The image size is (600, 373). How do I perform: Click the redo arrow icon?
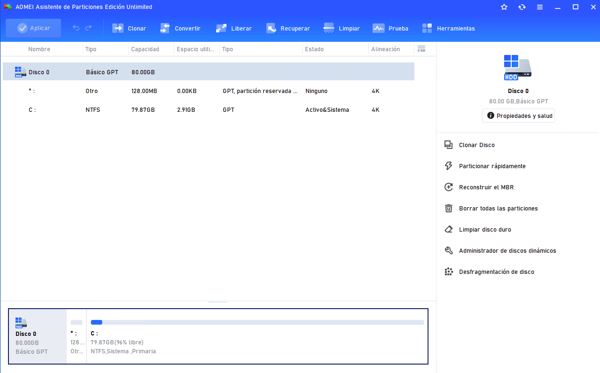click(x=88, y=28)
